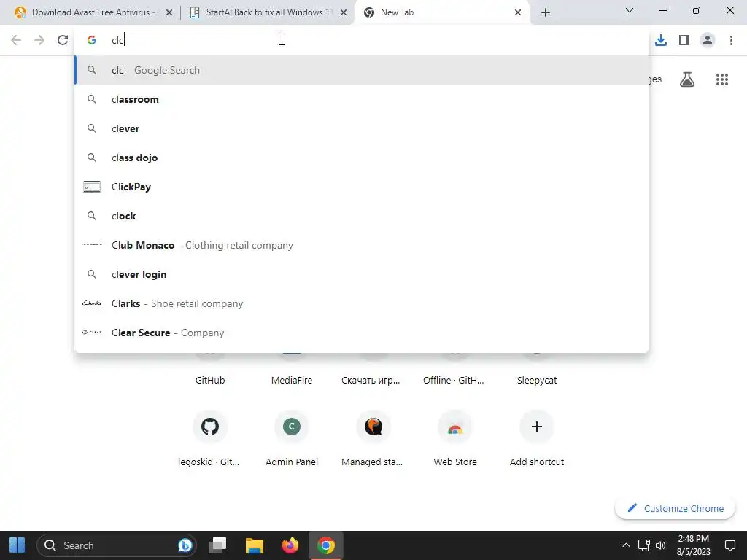This screenshot has width=747, height=560.
Task: Click the Customize Chrome button
Action: click(675, 508)
